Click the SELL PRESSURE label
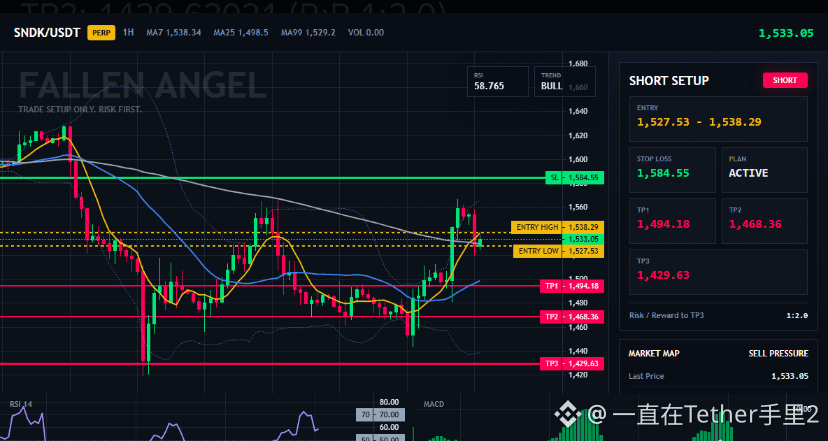The height and width of the screenshot is (441, 828). point(778,353)
